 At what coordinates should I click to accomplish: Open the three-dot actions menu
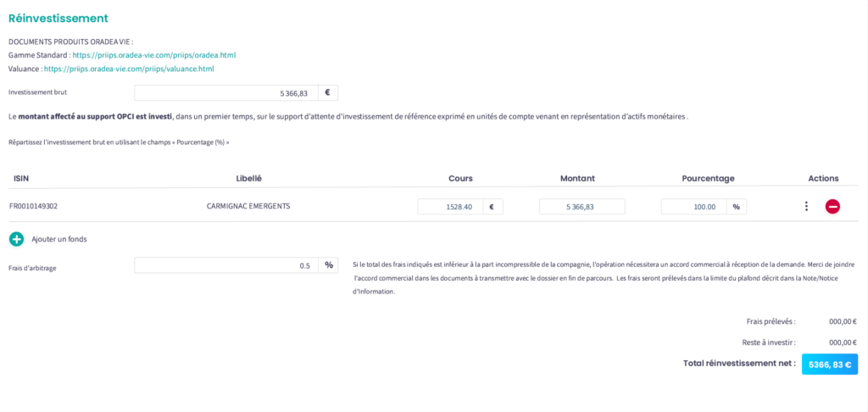806,206
